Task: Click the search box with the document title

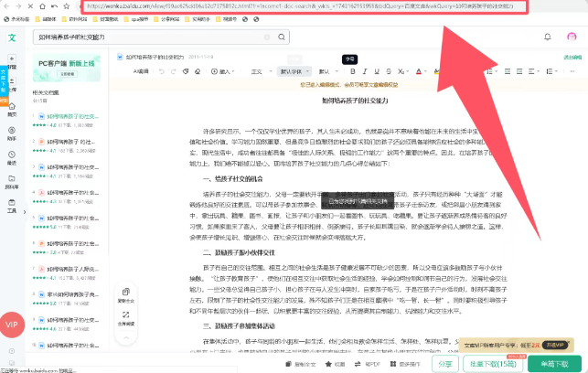Action: [x=161, y=37]
